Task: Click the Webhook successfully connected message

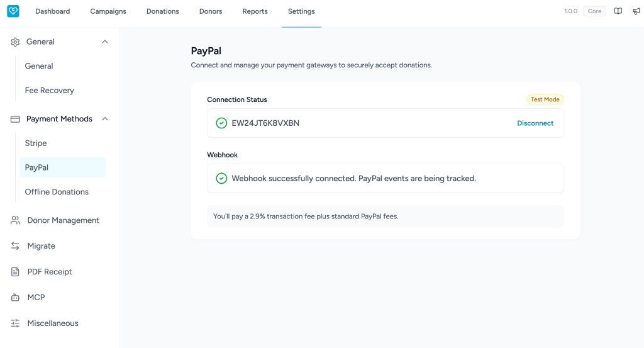Action: 353,178
